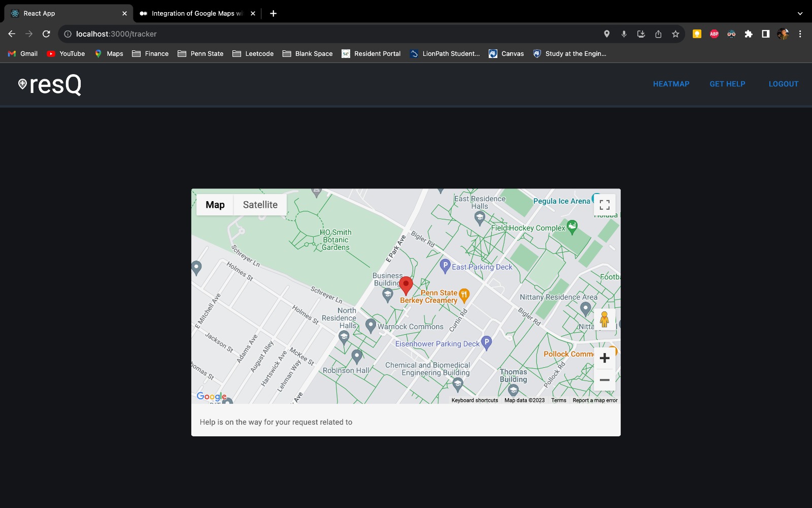Open the HEATMAP navigation link

click(x=671, y=84)
